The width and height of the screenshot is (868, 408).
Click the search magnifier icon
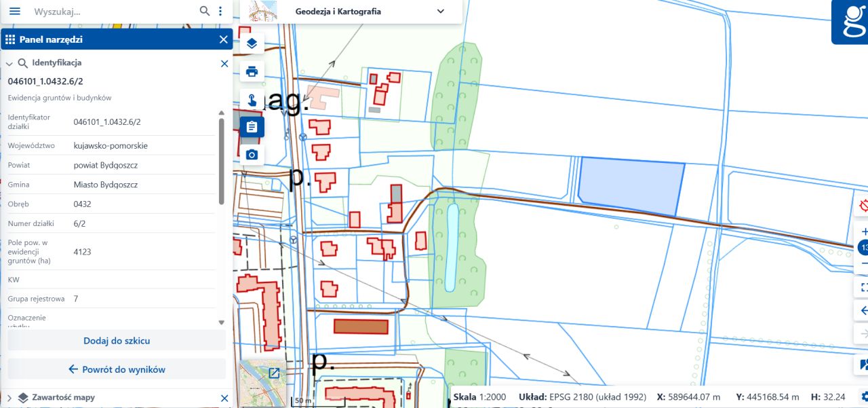[203, 12]
